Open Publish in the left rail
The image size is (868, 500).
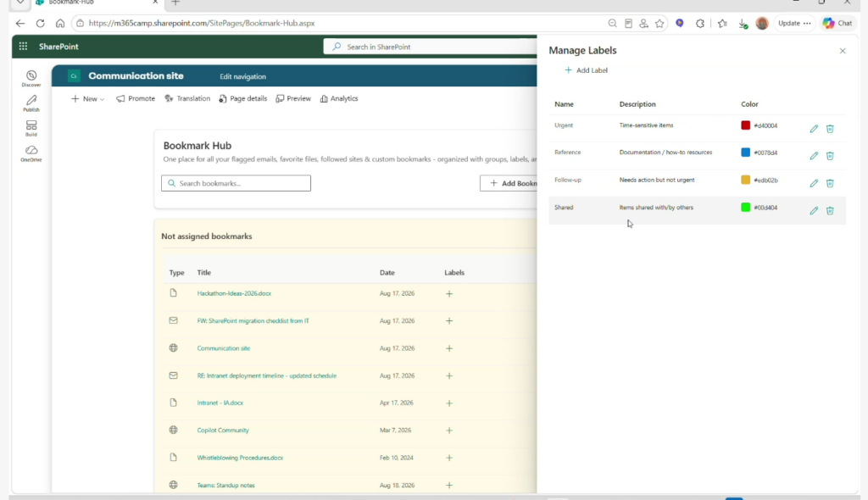(x=31, y=103)
